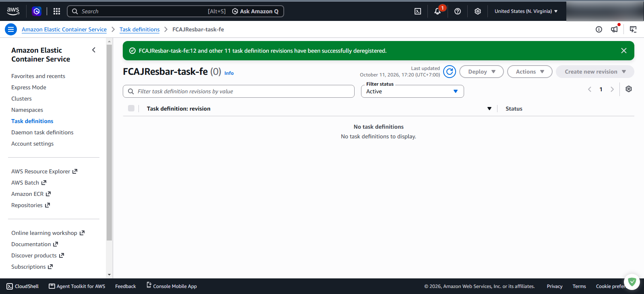Open Daemon task definitions in sidebar
Screen dimensions: 644x294
[42, 132]
